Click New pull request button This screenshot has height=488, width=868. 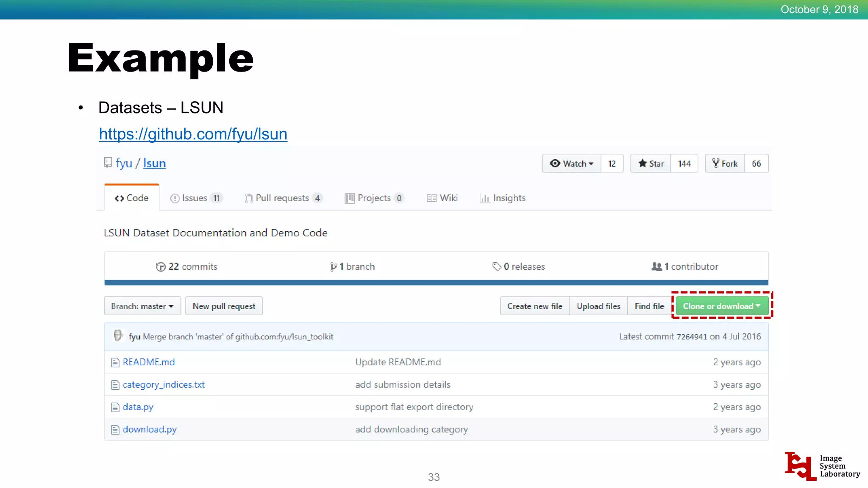(x=224, y=306)
